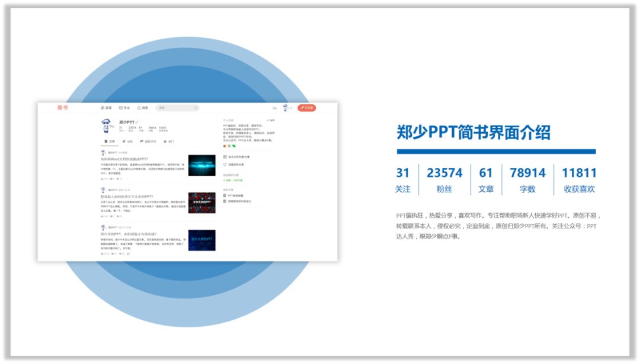The height and width of the screenshot is (364, 640).
Task: Click the third article's author avatar icon
Action: [x=103, y=227]
